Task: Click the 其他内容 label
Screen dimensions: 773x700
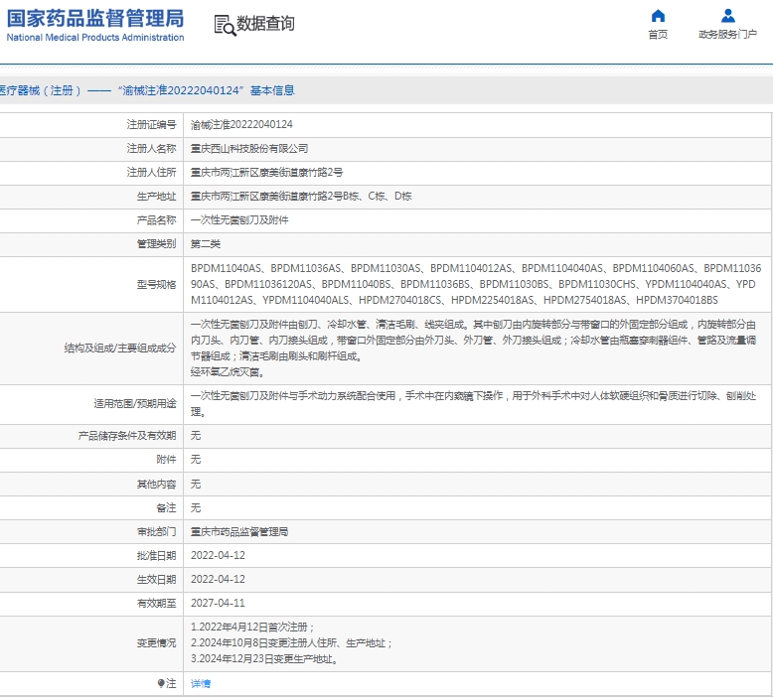Action: click(x=156, y=484)
